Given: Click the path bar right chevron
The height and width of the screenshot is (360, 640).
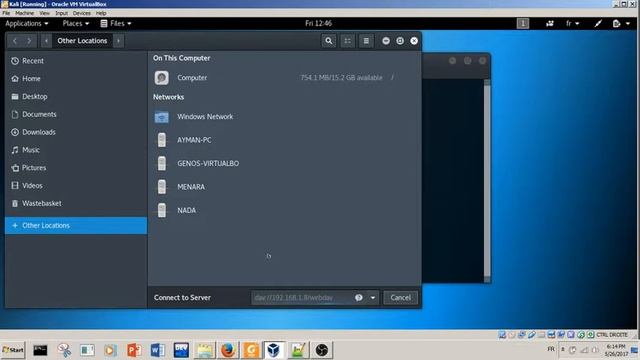Looking at the screenshot, I should pyautogui.click(x=118, y=41).
